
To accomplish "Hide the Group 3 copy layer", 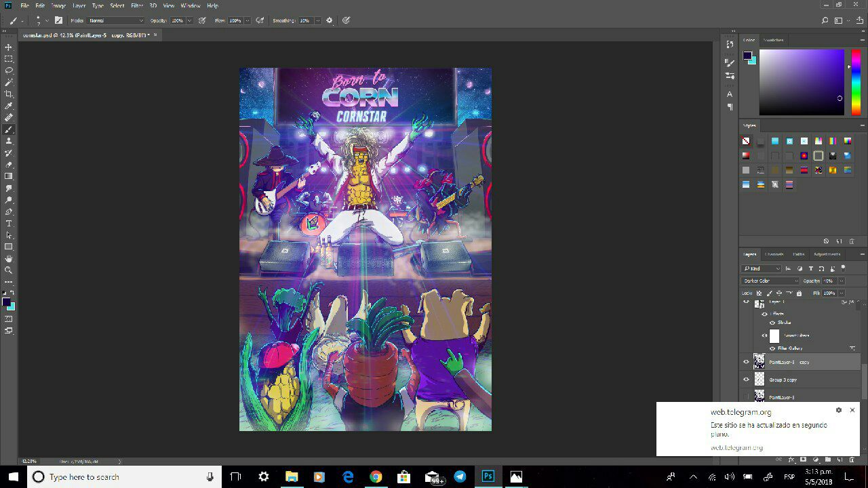I will (x=747, y=380).
